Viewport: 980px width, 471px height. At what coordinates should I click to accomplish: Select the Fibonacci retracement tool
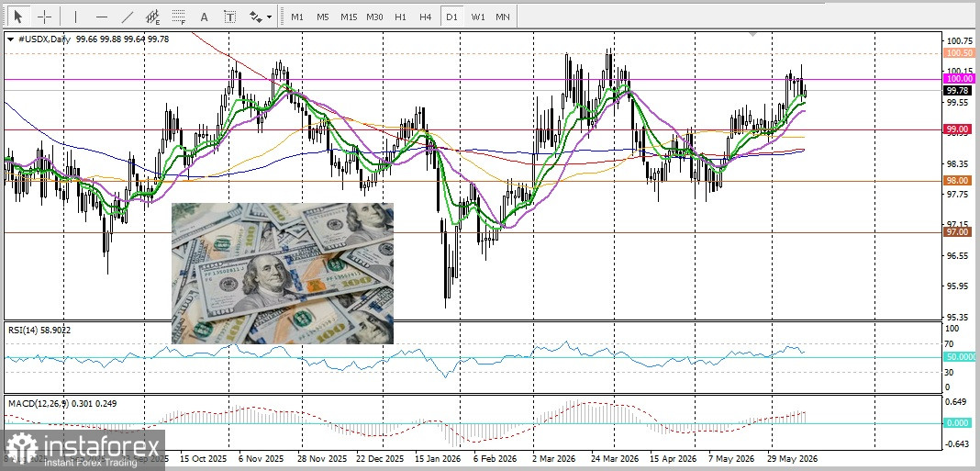point(179,17)
